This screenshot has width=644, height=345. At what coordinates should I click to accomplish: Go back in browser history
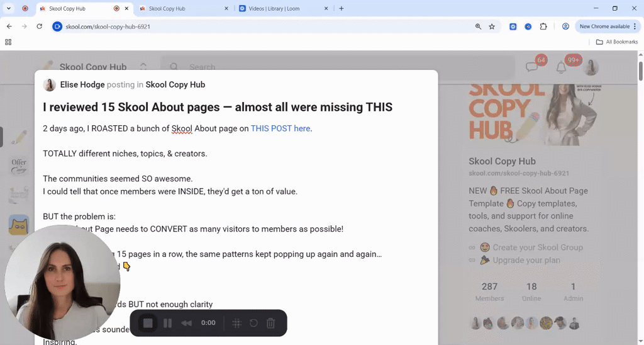tap(9, 26)
